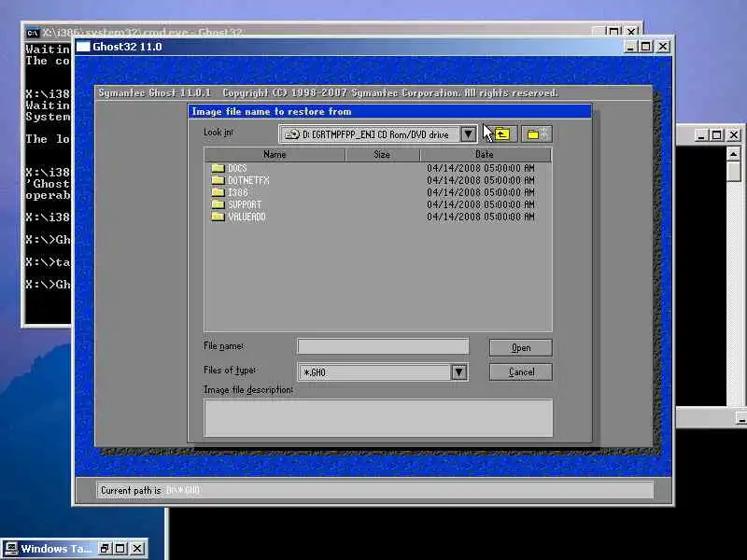
Task: Select the VALUEADD folder icon
Action: point(218,217)
